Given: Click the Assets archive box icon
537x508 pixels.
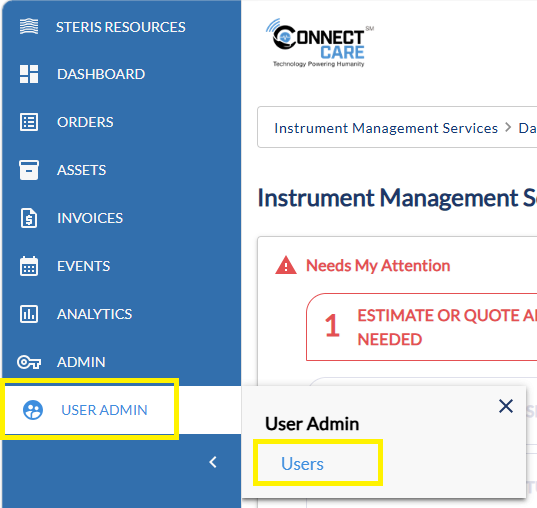Looking at the screenshot, I should (x=29, y=170).
